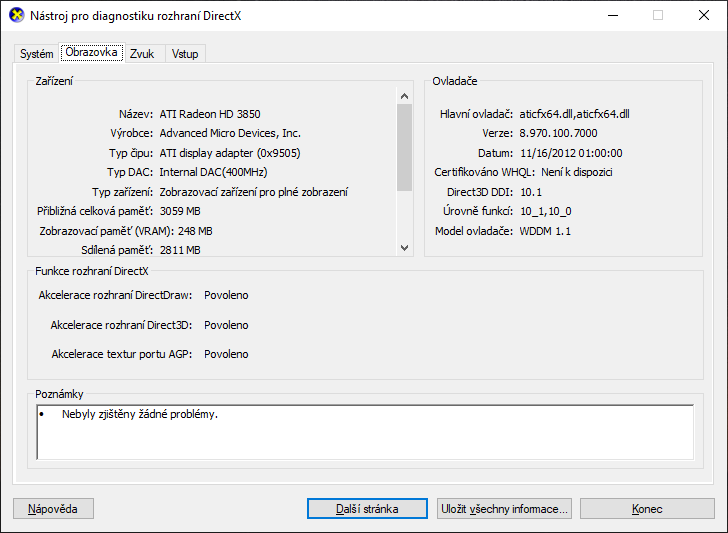Click WHQL value Není k dispozici
The height and width of the screenshot is (533, 728).
[577, 172]
